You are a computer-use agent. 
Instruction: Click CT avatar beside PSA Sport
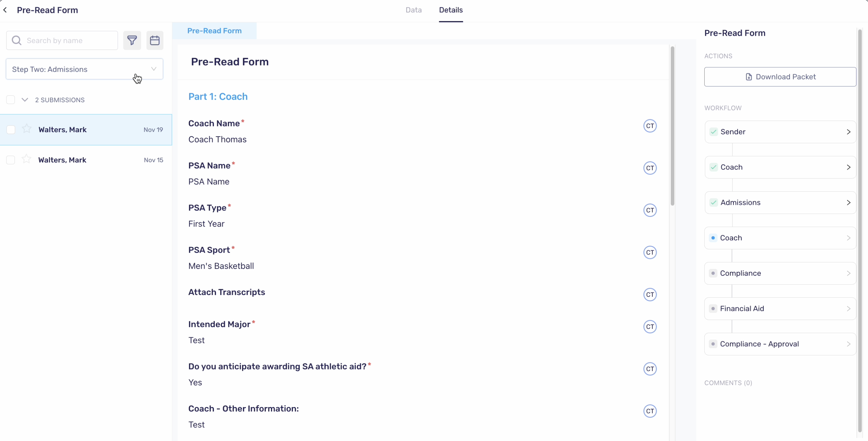pyautogui.click(x=650, y=252)
